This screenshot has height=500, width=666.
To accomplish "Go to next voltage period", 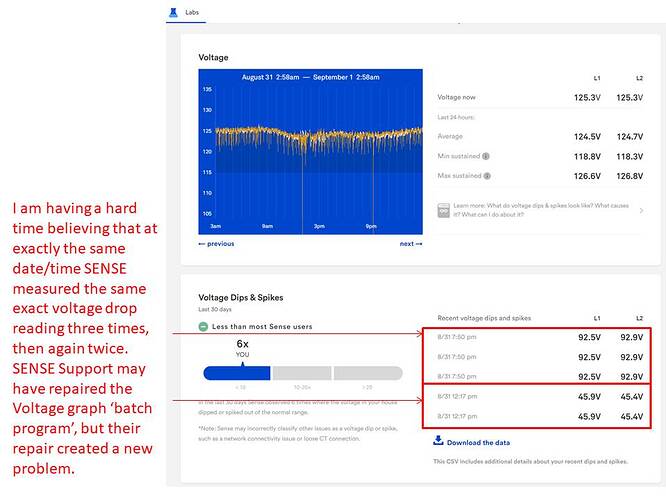I will point(411,244).
